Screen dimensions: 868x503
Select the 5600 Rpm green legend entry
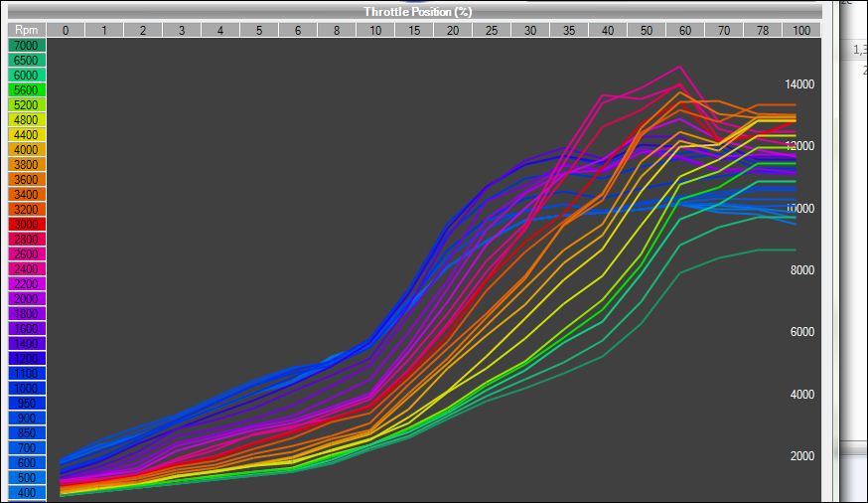27,90
